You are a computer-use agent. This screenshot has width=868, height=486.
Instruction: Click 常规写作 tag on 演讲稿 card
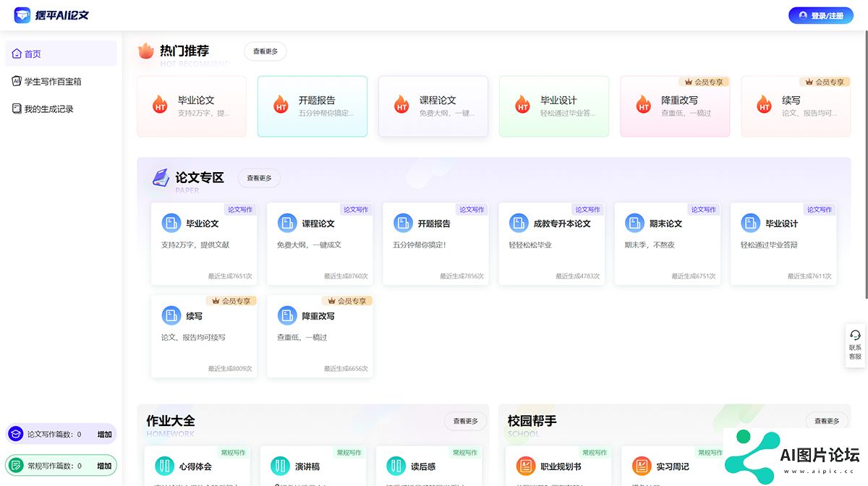pos(350,453)
